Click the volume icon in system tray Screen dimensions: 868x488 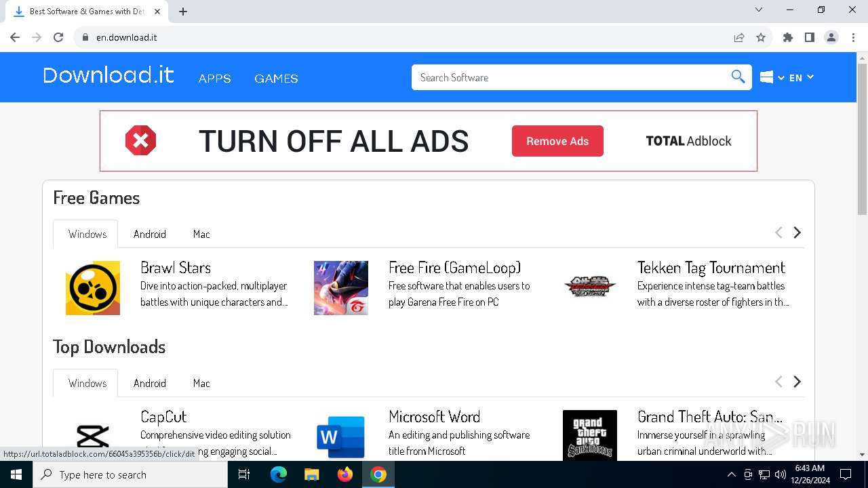tap(781, 474)
